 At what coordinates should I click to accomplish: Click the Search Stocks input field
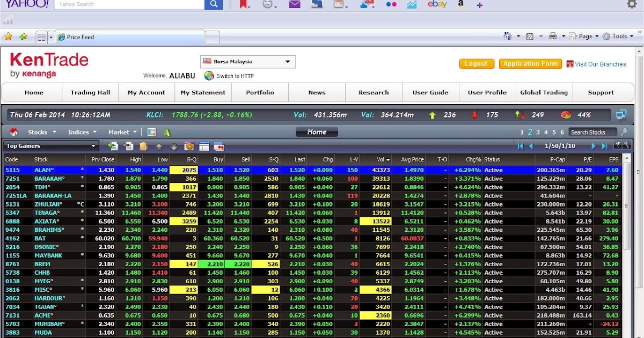594,132
